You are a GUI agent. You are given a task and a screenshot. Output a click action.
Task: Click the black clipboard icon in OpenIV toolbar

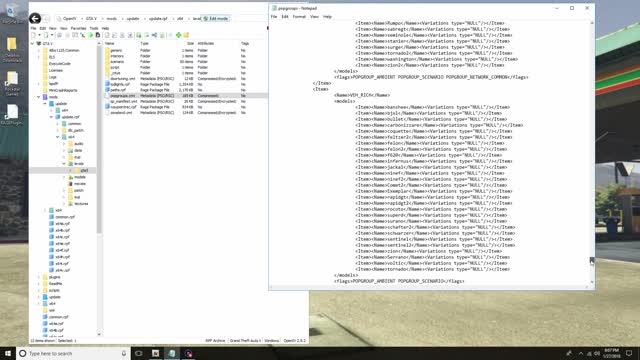point(98,35)
